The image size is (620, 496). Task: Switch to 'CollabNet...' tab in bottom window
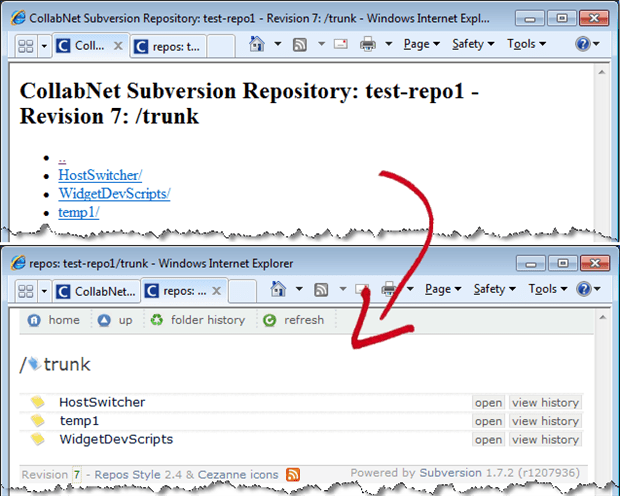click(97, 292)
